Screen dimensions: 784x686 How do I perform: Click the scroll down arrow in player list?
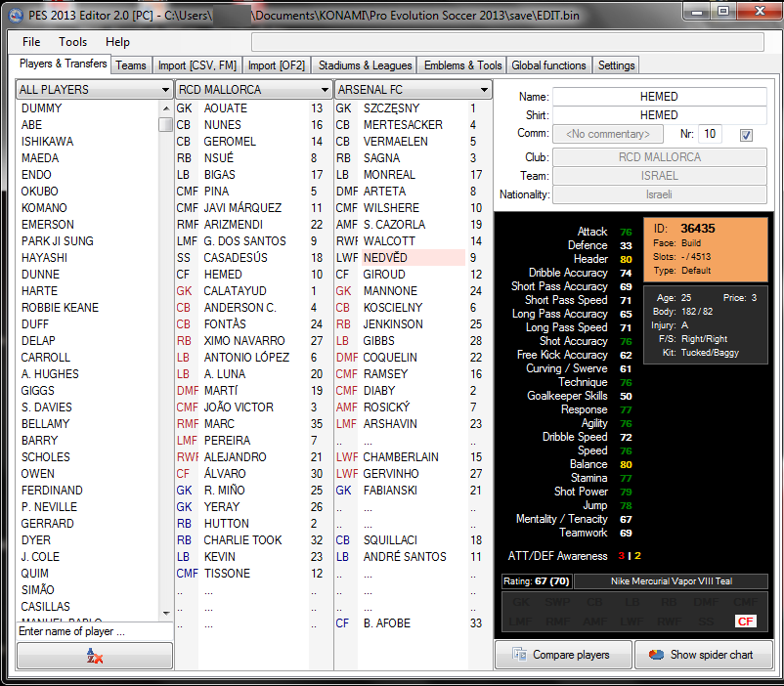(x=166, y=614)
